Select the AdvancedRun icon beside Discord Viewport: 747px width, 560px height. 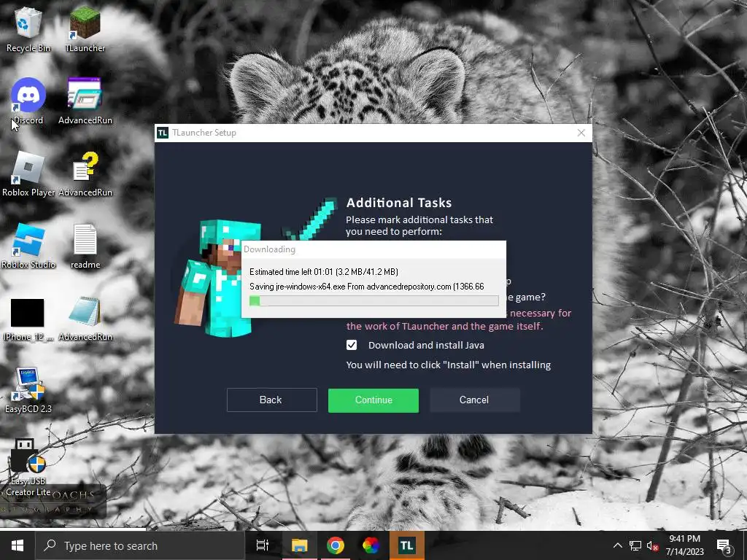(x=85, y=101)
